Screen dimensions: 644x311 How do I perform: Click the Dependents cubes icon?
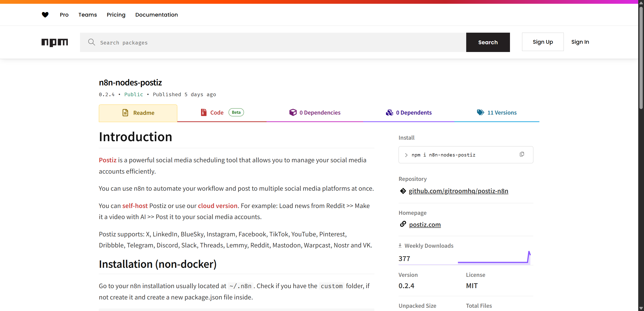point(390,113)
